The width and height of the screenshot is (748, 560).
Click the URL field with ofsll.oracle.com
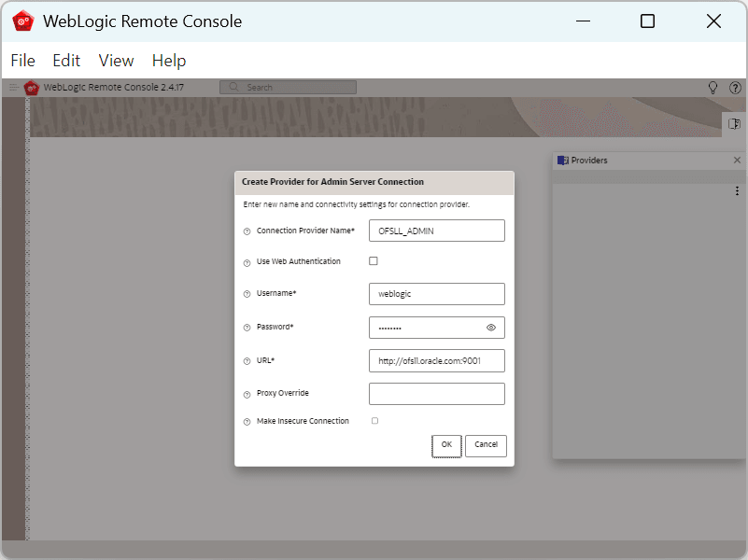point(436,361)
